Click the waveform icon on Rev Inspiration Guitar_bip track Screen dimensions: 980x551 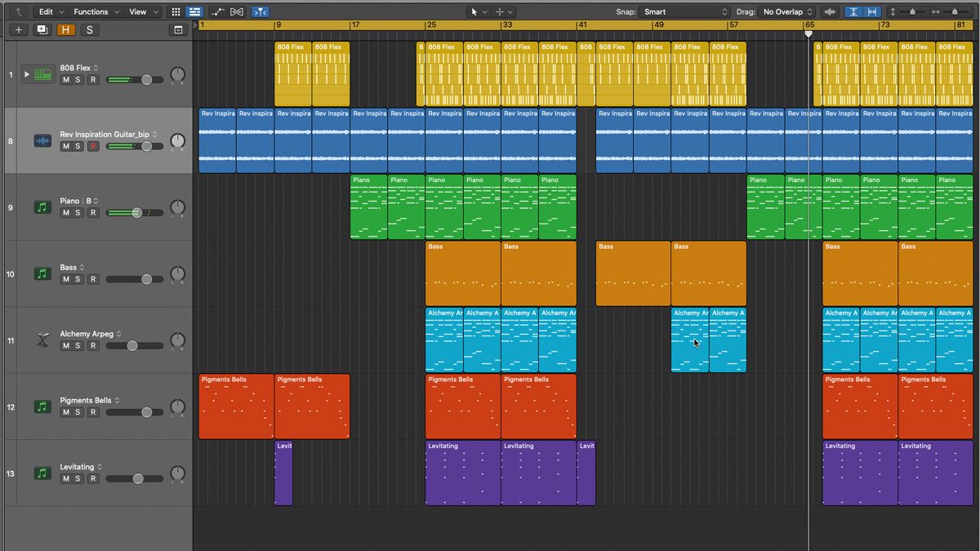(x=42, y=140)
